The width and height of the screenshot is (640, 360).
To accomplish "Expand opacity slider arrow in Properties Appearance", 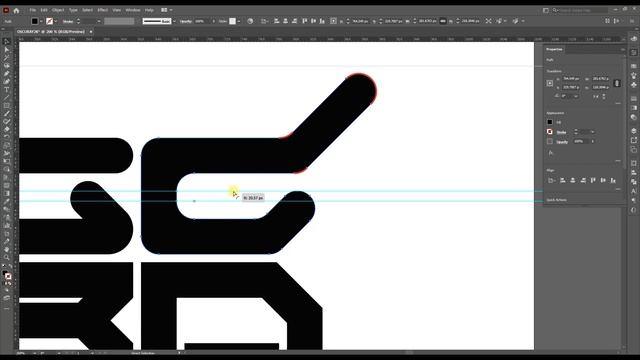I will tap(593, 142).
